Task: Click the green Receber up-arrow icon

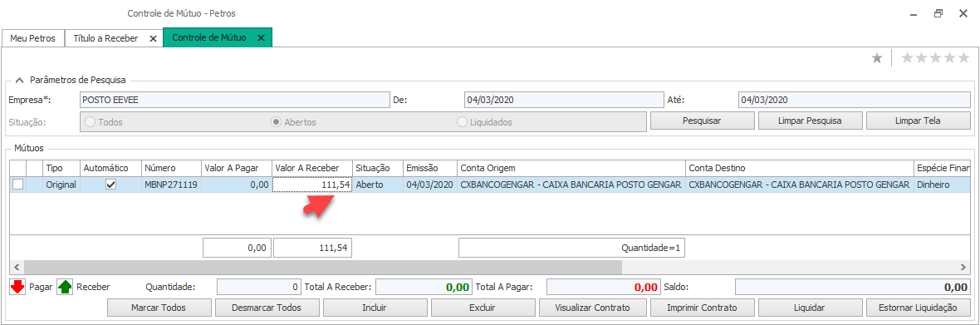Action: pyautogui.click(x=65, y=287)
